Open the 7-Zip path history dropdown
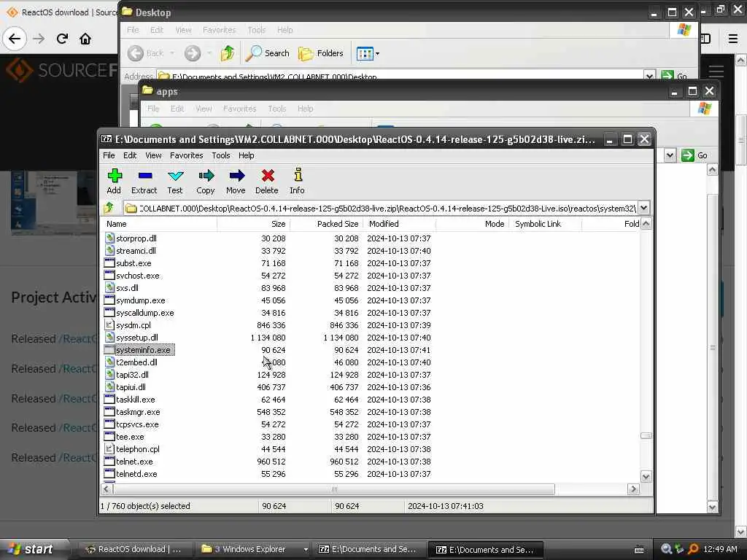 643,208
